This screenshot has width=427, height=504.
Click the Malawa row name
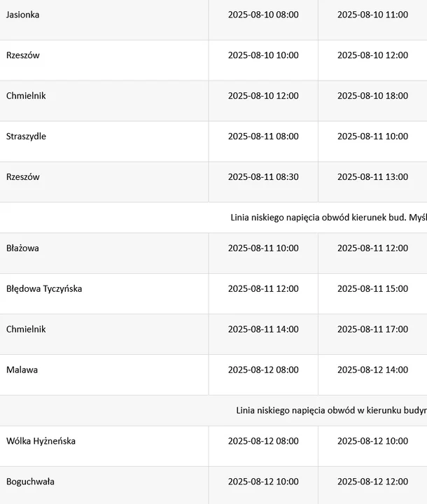pyautogui.click(x=22, y=370)
